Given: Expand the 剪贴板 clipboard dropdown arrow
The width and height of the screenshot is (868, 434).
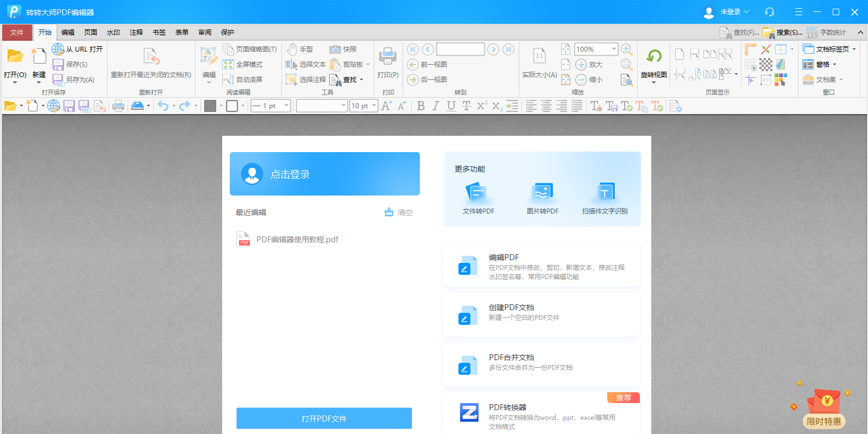Looking at the screenshot, I should point(368,65).
